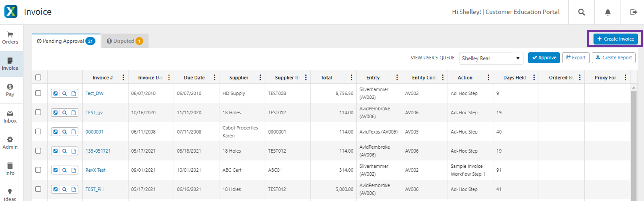
Task: Open invoice 135-051721 via its link
Action: click(x=98, y=151)
